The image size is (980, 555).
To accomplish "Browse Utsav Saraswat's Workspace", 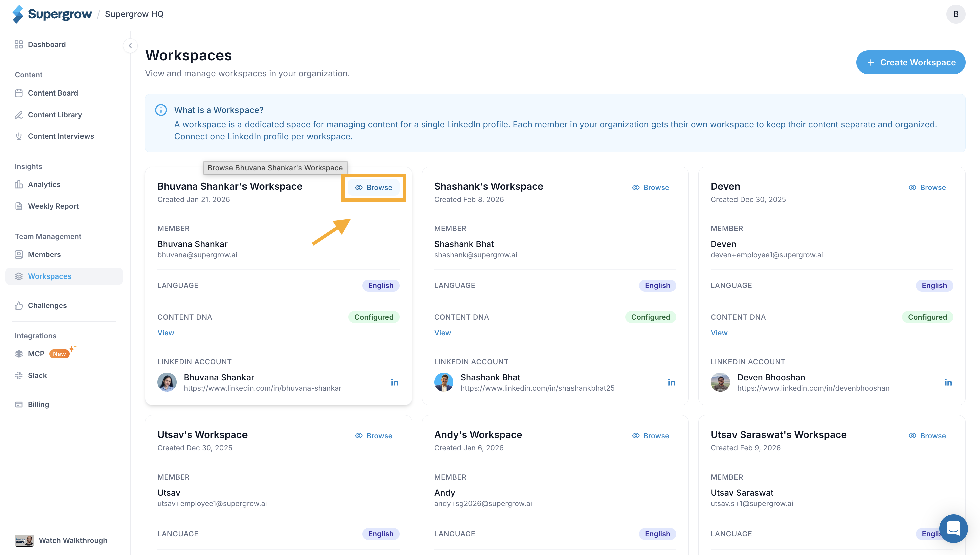I will tap(927, 436).
